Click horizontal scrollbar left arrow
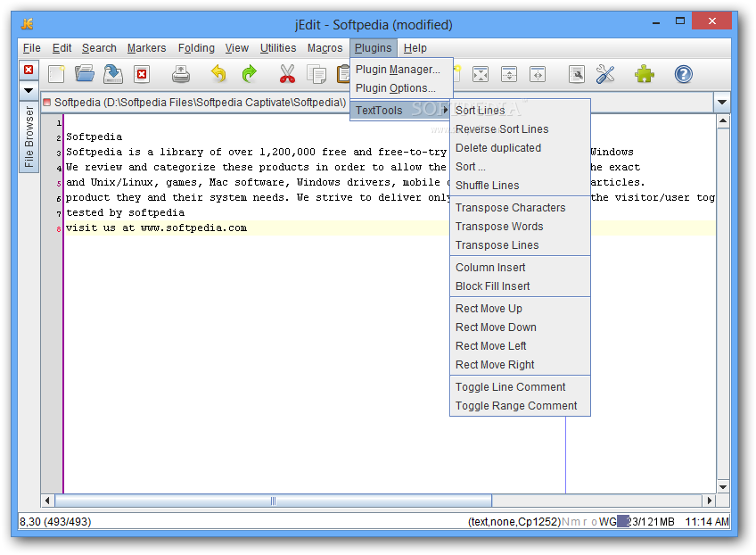Screen dimensions: 756x555 coord(47,501)
